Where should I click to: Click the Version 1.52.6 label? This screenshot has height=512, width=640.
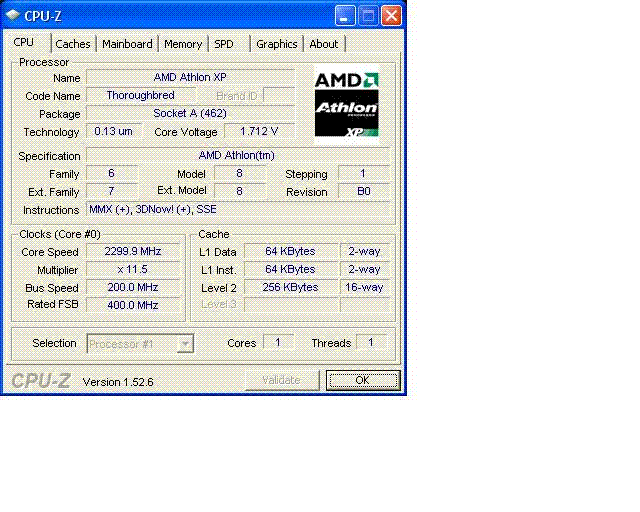(118, 382)
